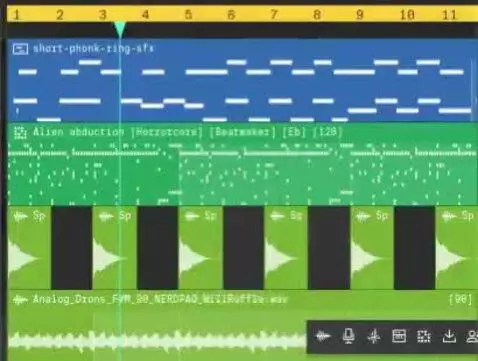Click the teal playhead marker on ruler
Screen dimensions: 478x361
pyautogui.click(x=120, y=29)
